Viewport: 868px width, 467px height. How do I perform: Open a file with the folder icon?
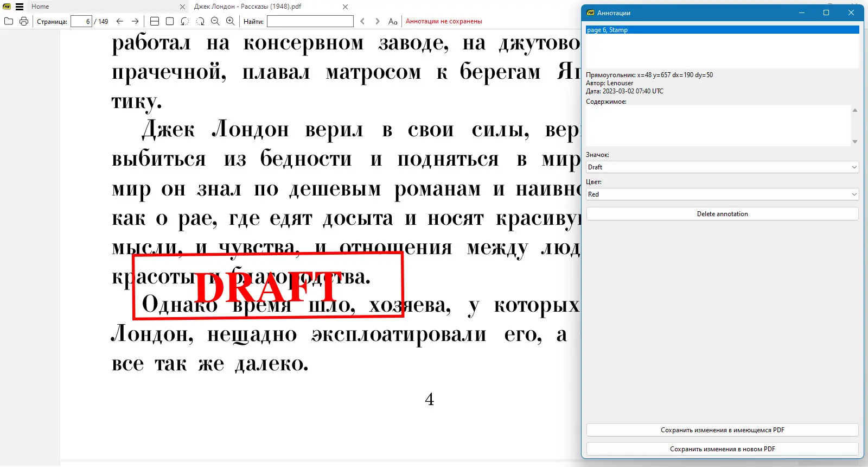tap(9, 21)
